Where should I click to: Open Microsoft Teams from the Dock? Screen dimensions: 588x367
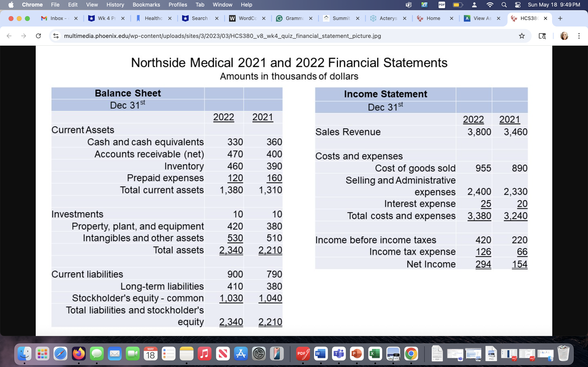339,354
